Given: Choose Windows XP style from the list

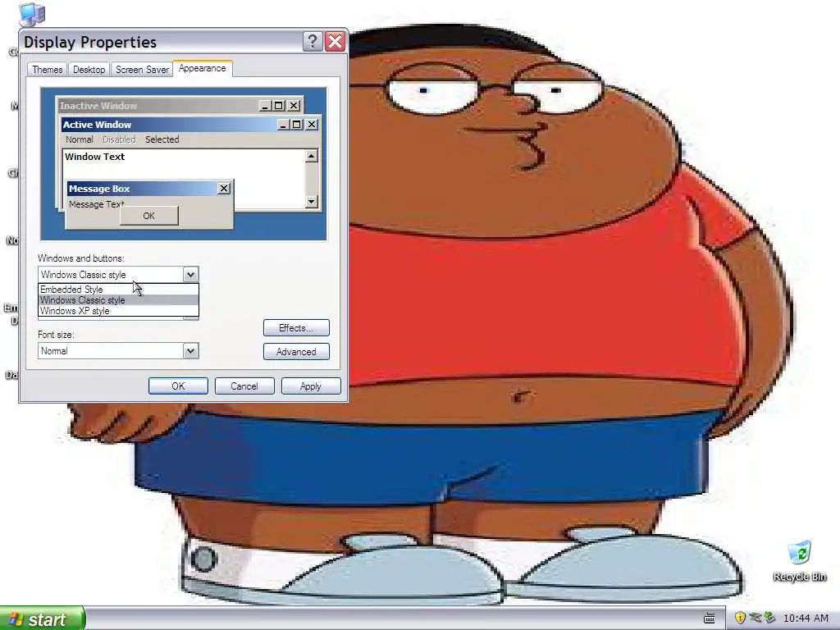Looking at the screenshot, I should 118,311.
